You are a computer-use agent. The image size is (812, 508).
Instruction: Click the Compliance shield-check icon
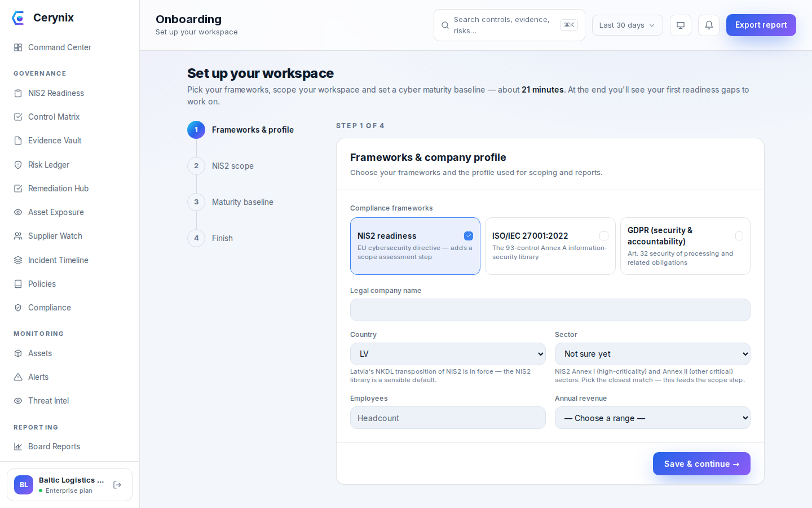click(x=18, y=308)
